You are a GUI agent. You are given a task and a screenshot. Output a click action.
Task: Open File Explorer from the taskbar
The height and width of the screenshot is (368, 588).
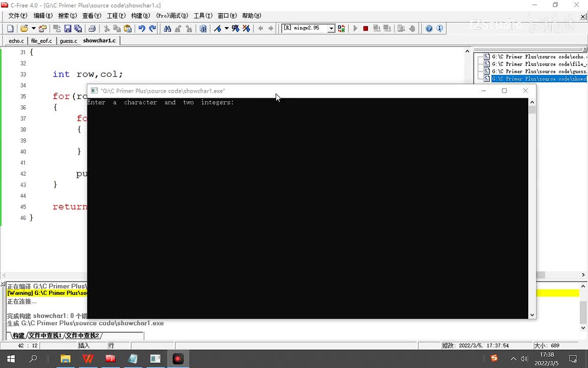pyautogui.click(x=65, y=359)
